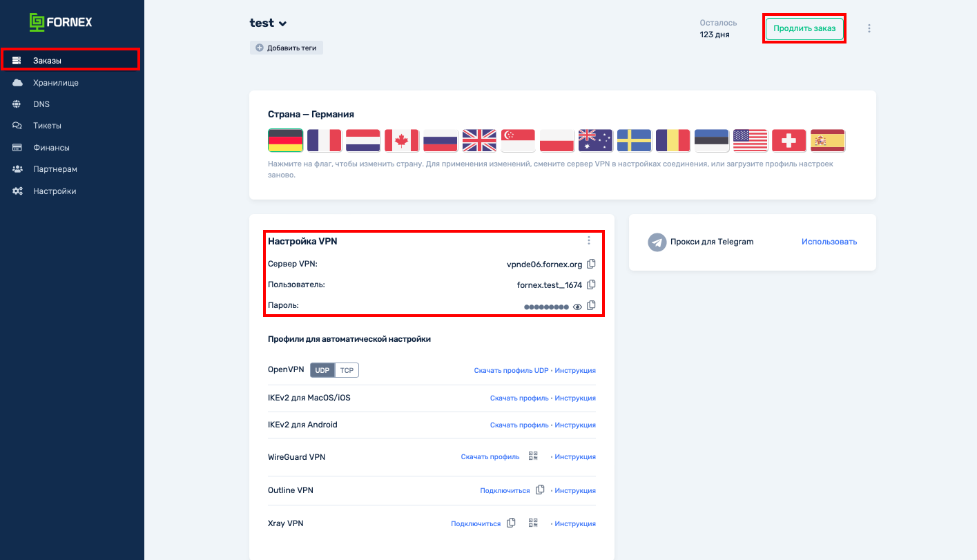
Task: Select the Romania flag
Action: click(x=673, y=141)
